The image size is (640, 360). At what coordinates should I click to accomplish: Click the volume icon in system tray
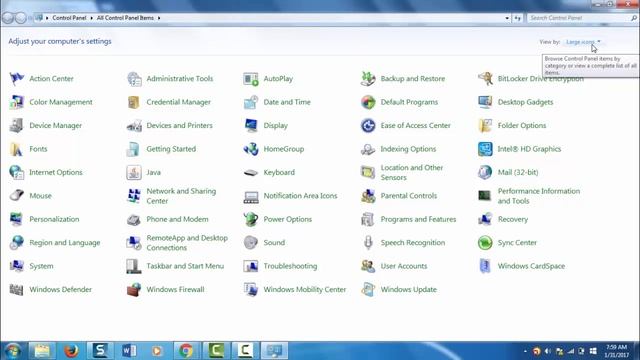[548, 351]
